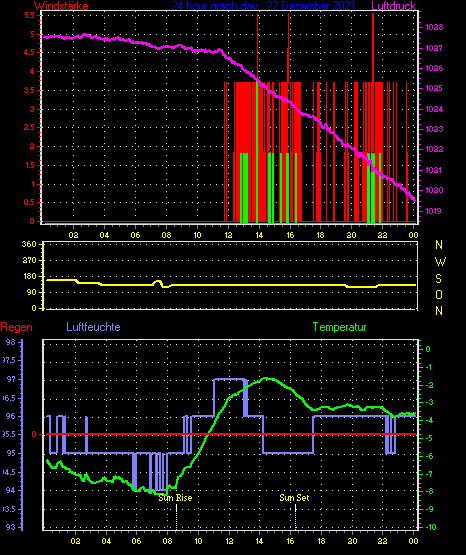Click the 360 degree wind direction tick

29,244
